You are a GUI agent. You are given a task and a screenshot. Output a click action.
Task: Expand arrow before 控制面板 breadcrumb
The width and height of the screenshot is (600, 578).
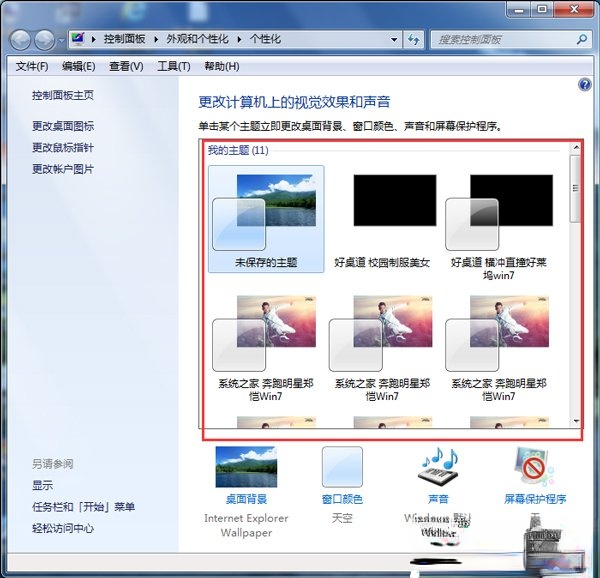93,39
